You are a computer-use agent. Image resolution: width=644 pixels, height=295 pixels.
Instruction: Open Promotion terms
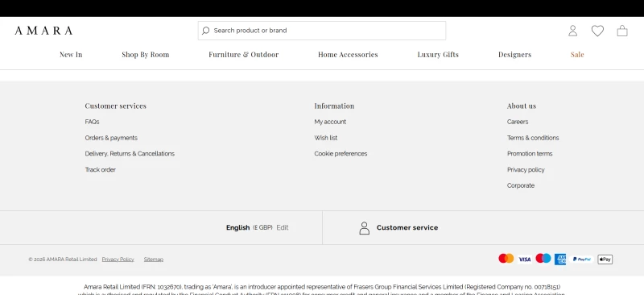click(x=530, y=153)
